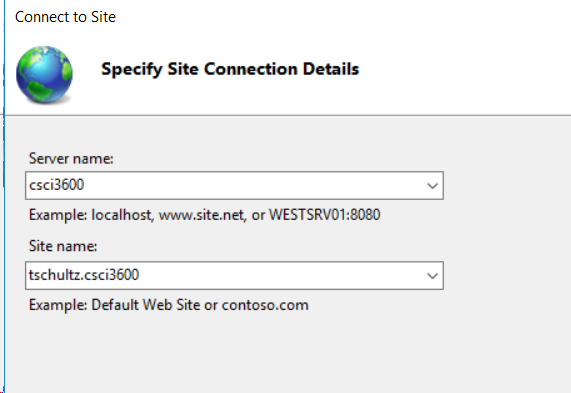Expand the Site name dropdown arrow
The image size is (571, 393).
[x=432, y=276]
